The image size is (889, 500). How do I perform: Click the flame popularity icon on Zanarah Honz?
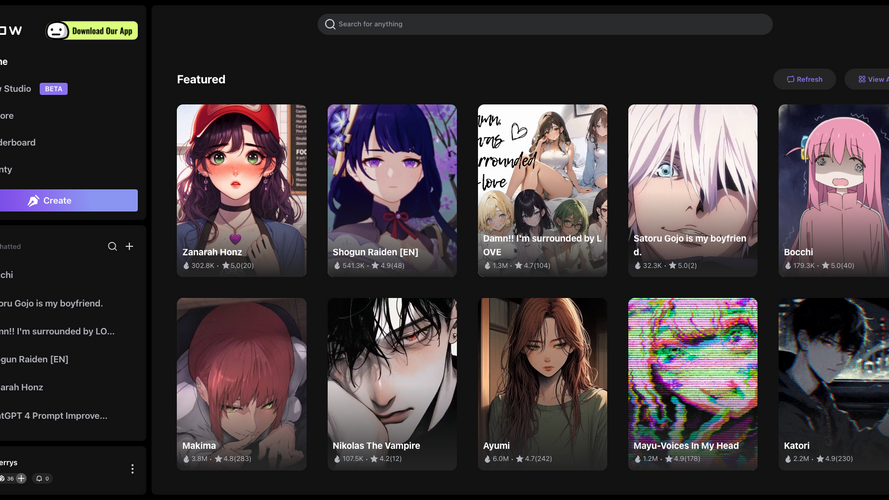click(186, 265)
